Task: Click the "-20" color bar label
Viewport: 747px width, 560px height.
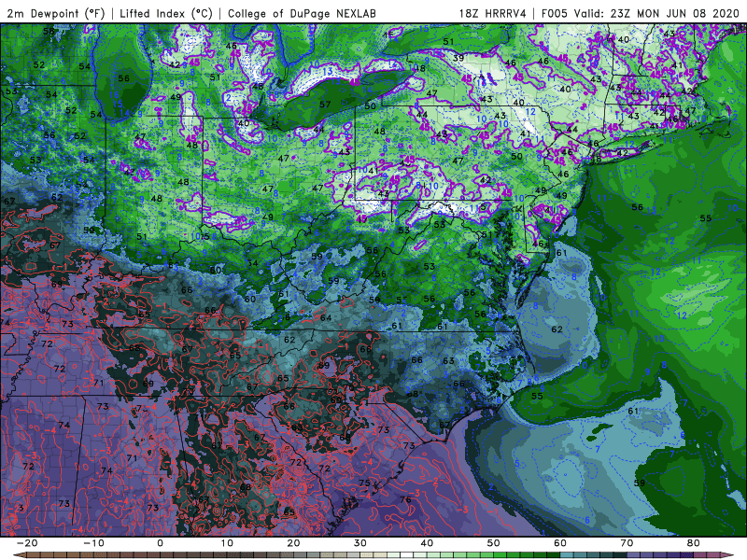Action: pyautogui.click(x=26, y=543)
